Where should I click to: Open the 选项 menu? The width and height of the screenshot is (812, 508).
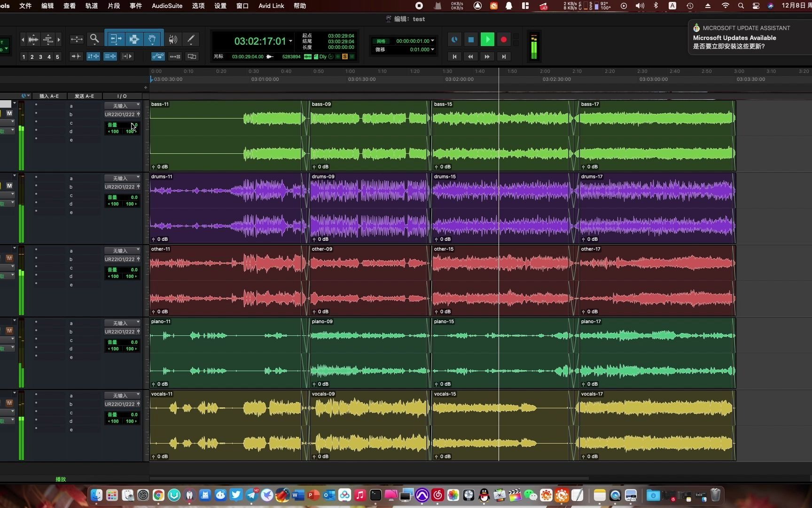click(x=198, y=6)
